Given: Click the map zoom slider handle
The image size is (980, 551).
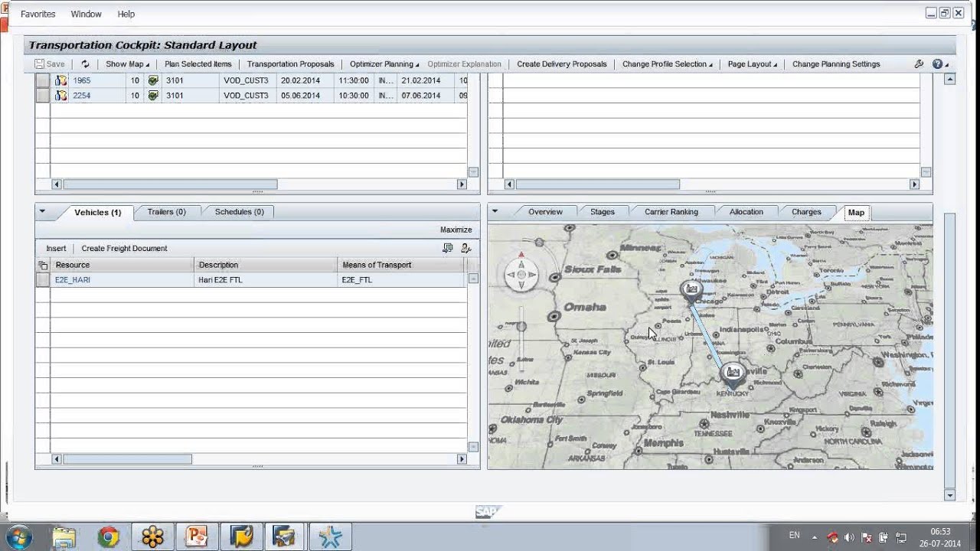Looking at the screenshot, I should pos(521,327).
